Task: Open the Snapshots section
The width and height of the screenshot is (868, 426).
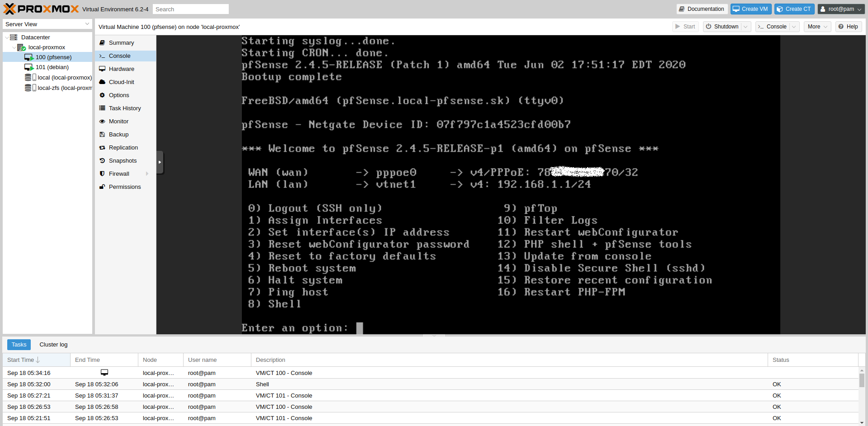Action: point(125,161)
